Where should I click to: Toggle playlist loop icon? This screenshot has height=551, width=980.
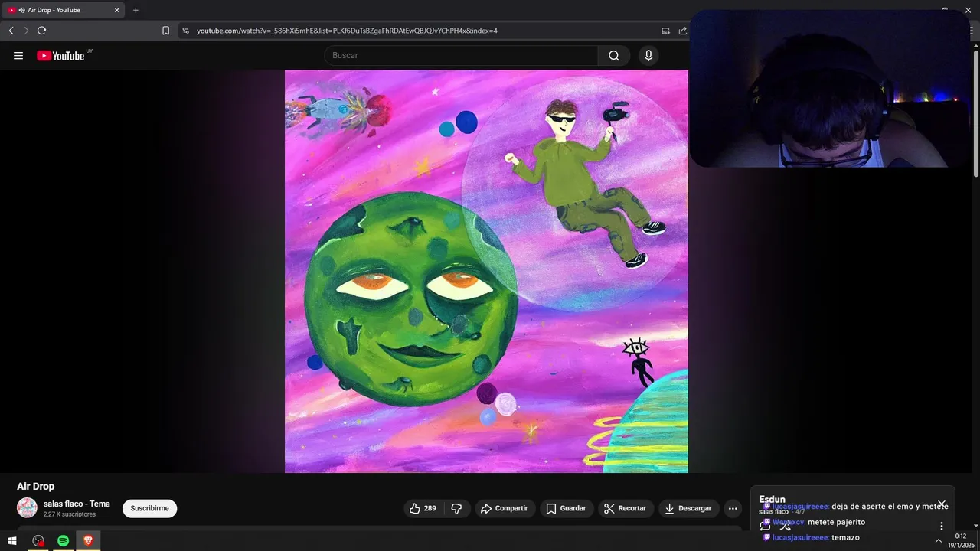pos(765,525)
